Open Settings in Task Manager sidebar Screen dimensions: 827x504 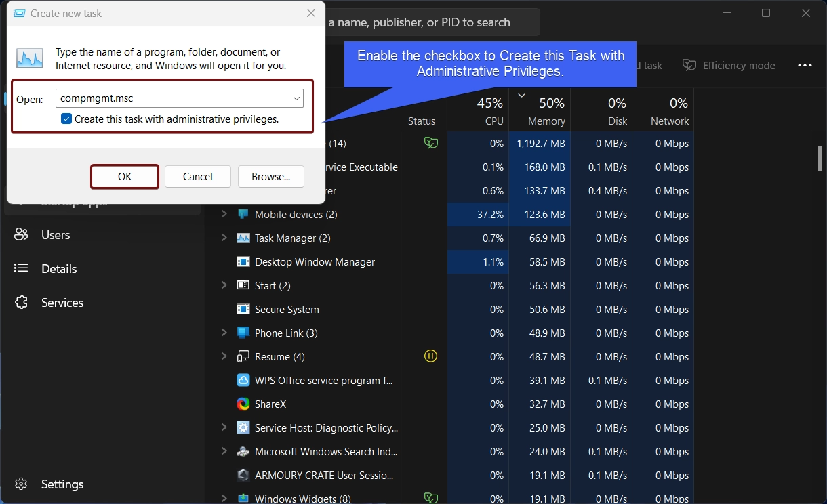[x=102, y=484]
